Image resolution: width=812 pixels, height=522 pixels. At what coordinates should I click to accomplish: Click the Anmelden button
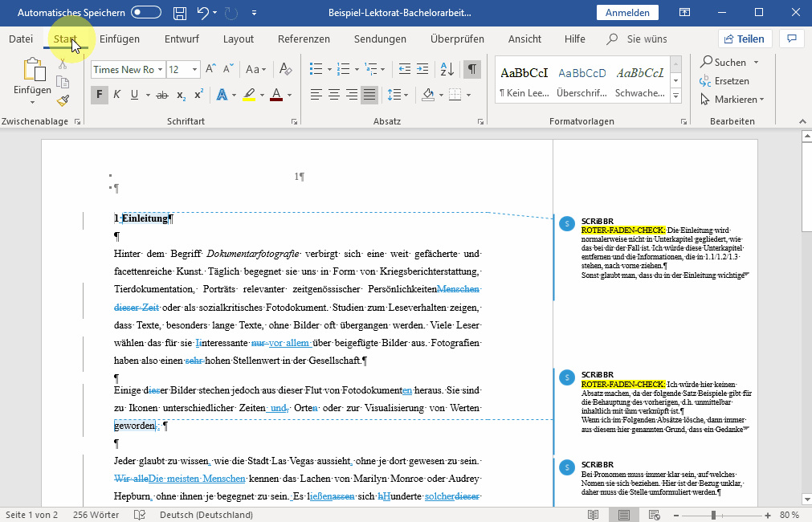627,12
